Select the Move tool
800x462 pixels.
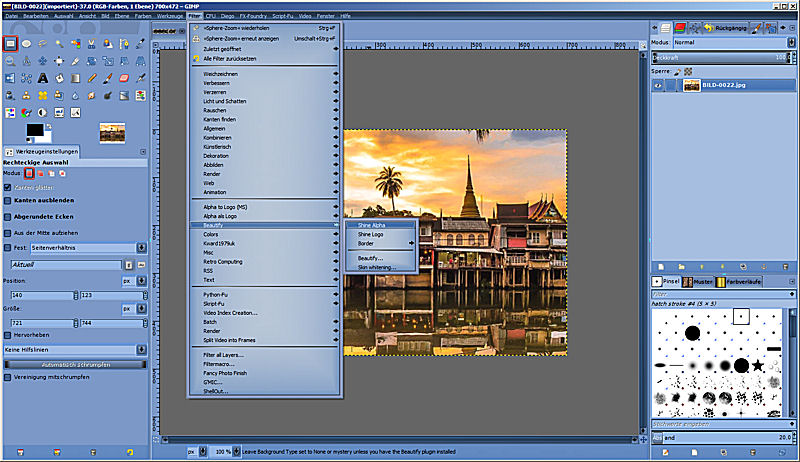click(43, 61)
